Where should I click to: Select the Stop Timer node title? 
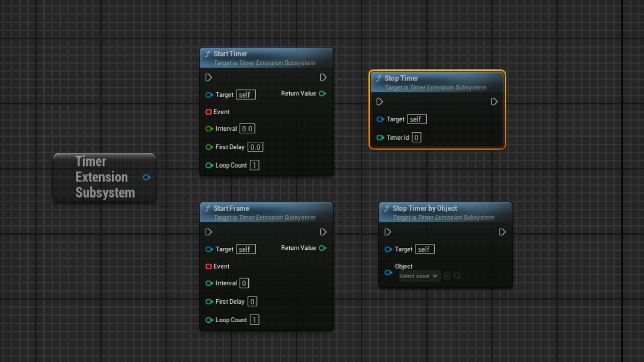[401, 78]
